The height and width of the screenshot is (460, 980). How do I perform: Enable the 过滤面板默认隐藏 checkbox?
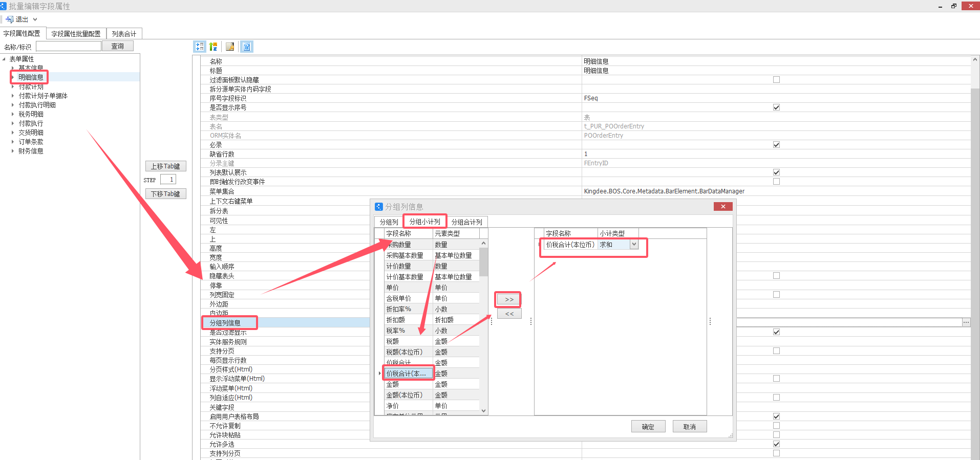(x=776, y=80)
